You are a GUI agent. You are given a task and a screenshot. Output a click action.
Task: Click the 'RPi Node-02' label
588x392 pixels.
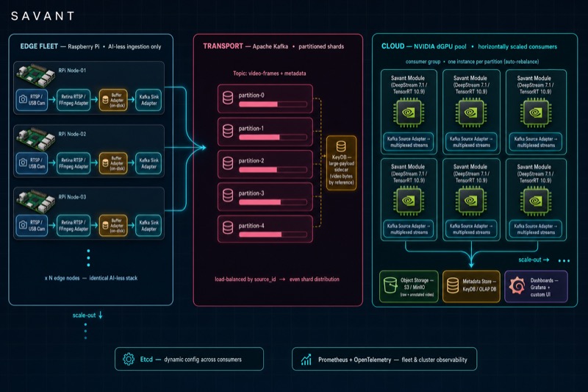coord(72,134)
